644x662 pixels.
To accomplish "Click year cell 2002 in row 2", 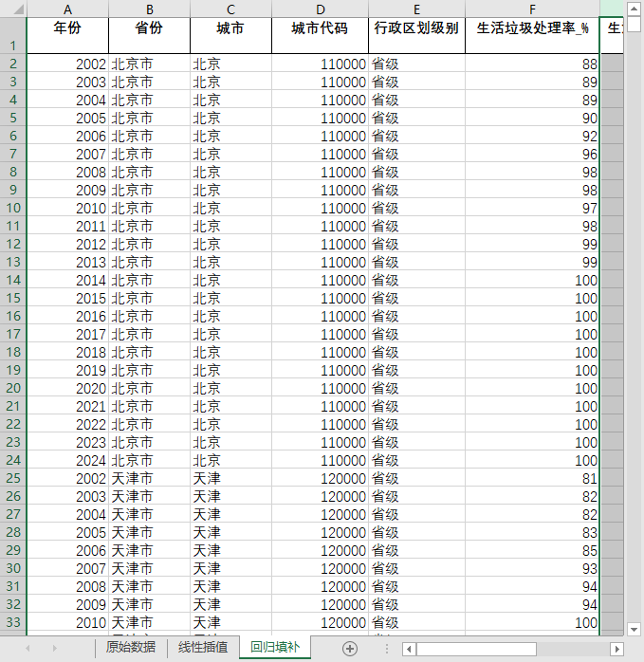I will pos(67,64).
